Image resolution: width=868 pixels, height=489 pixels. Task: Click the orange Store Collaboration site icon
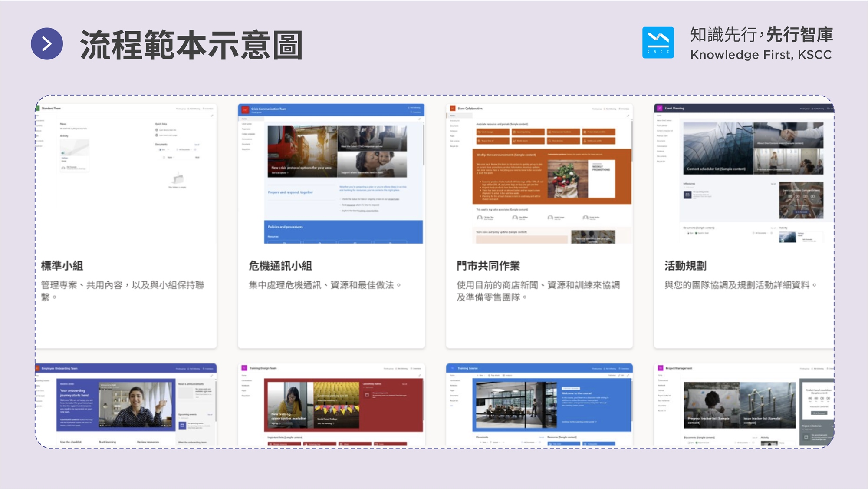(453, 108)
